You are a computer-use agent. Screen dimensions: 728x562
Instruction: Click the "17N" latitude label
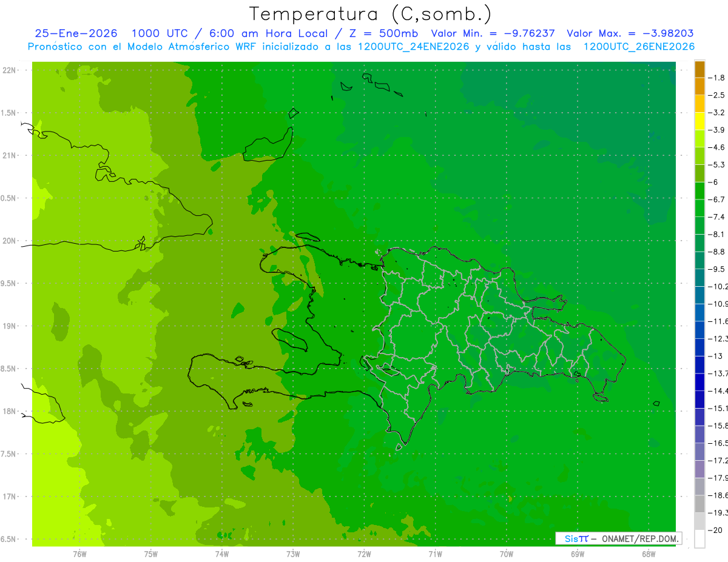tap(10, 497)
